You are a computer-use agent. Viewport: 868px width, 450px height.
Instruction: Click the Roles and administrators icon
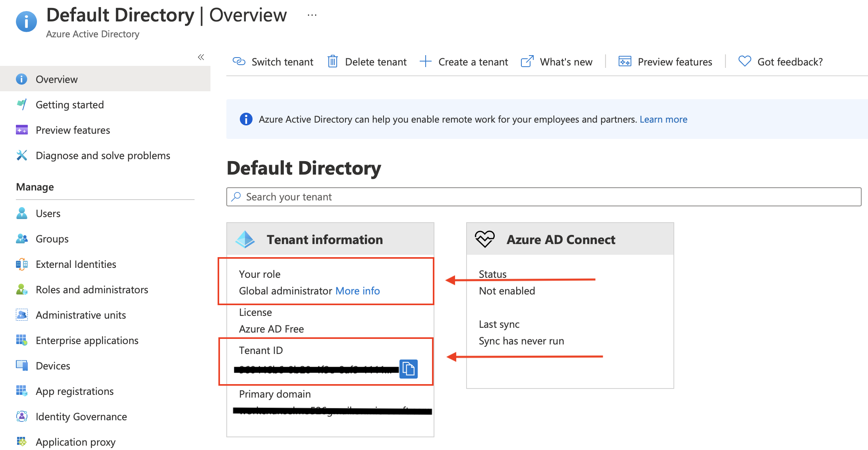[x=21, y=289]
